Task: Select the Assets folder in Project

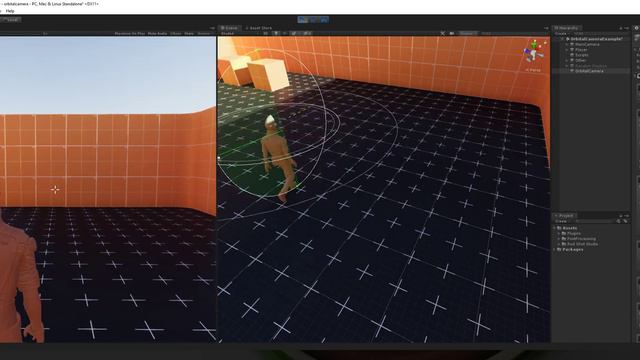Action: [x=567, y=228]
